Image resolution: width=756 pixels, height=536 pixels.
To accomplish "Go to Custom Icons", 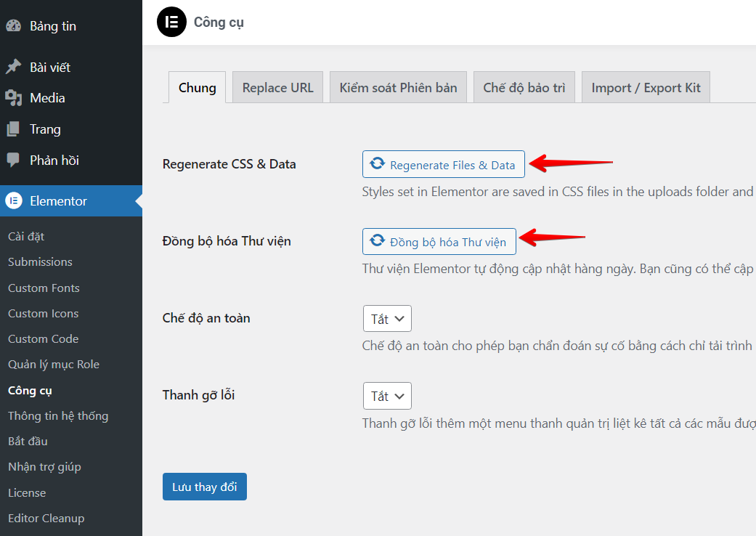I will (x=44, y=313).
